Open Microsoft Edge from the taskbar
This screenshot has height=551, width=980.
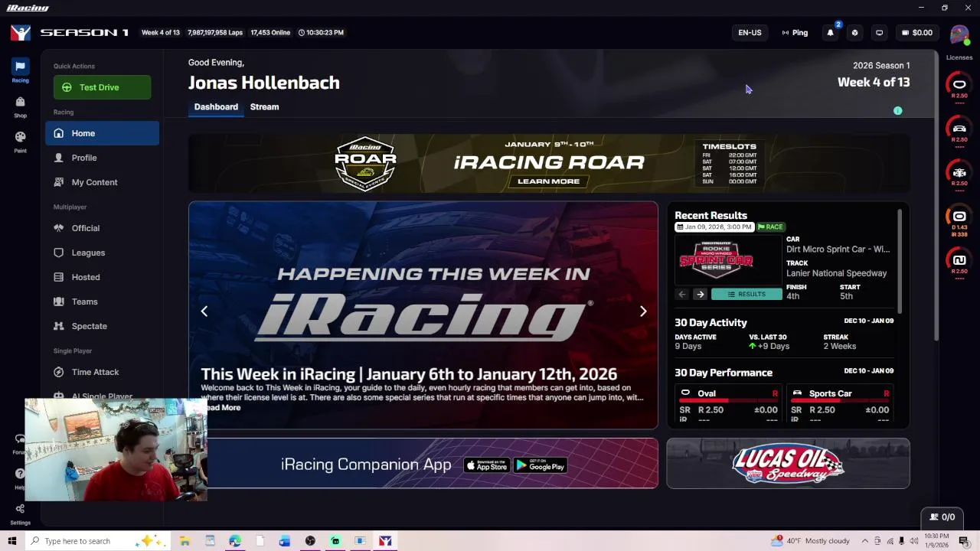click(x=234, y=541)
